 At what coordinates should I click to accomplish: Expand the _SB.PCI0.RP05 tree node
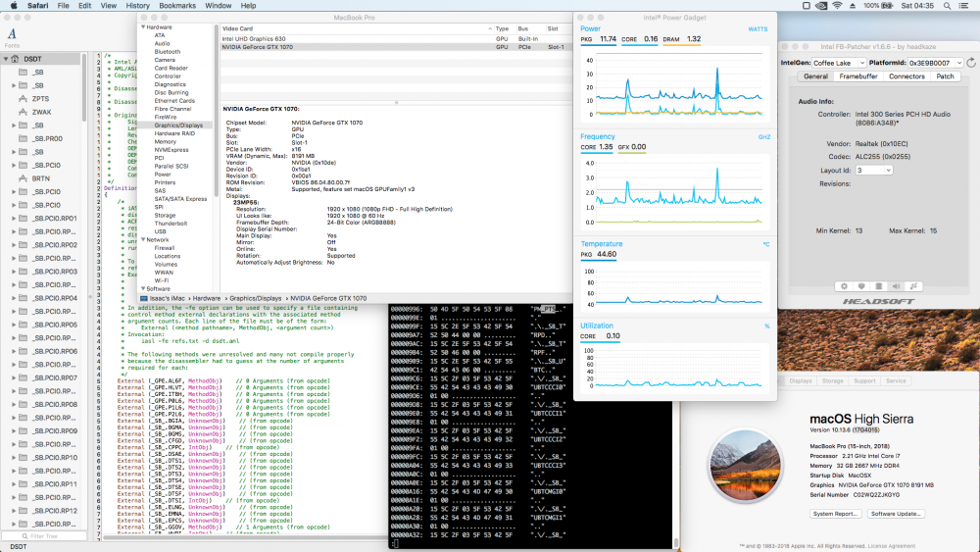(14, 325)
